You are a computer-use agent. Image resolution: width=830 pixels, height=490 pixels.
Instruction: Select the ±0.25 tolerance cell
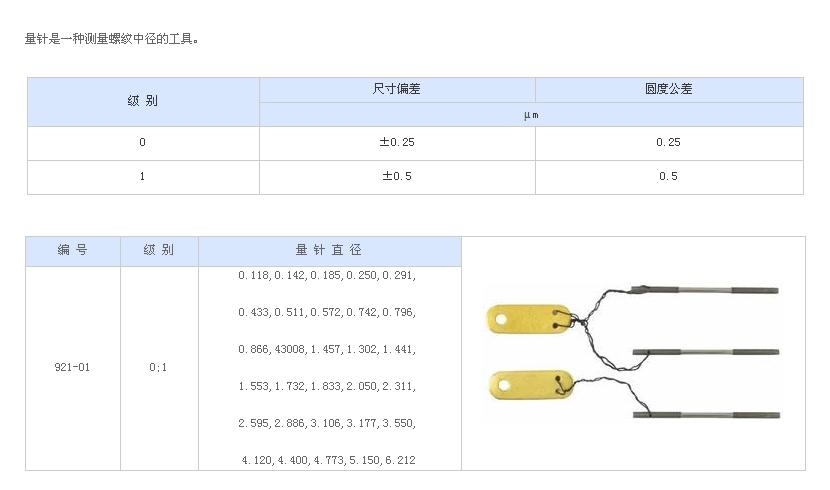click(x=397, y=143)
